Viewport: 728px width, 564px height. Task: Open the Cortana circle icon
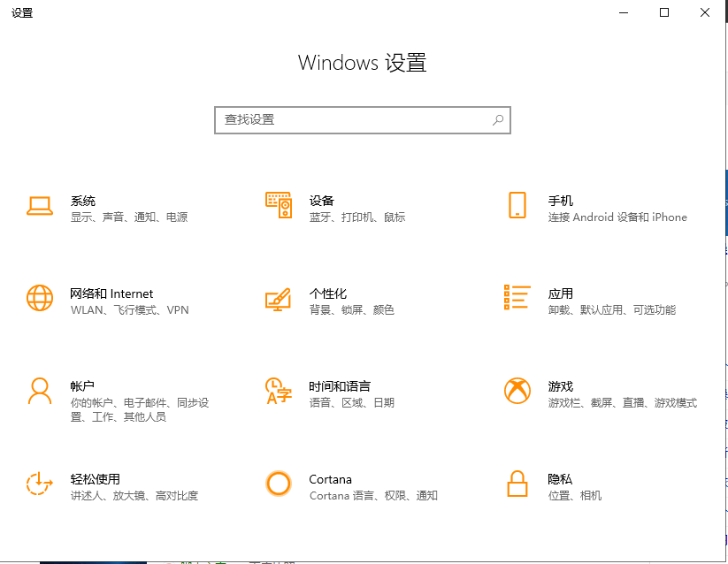[x=279, y=484]
